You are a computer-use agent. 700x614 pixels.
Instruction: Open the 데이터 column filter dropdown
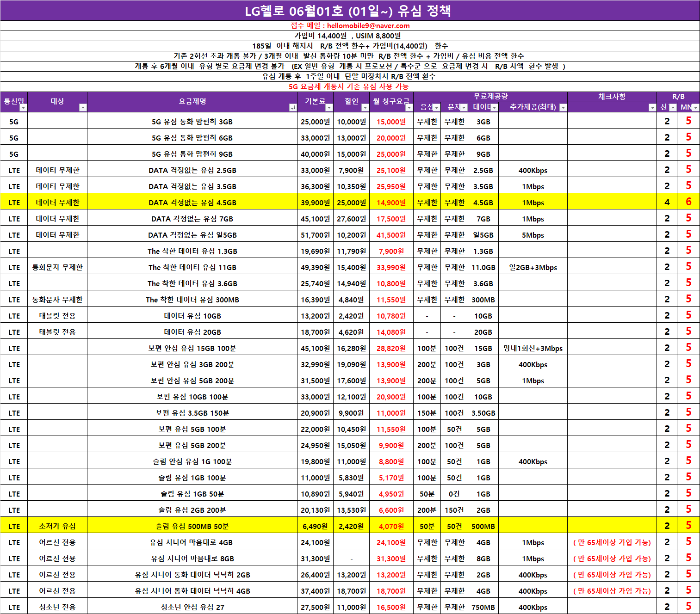(494, 108)
